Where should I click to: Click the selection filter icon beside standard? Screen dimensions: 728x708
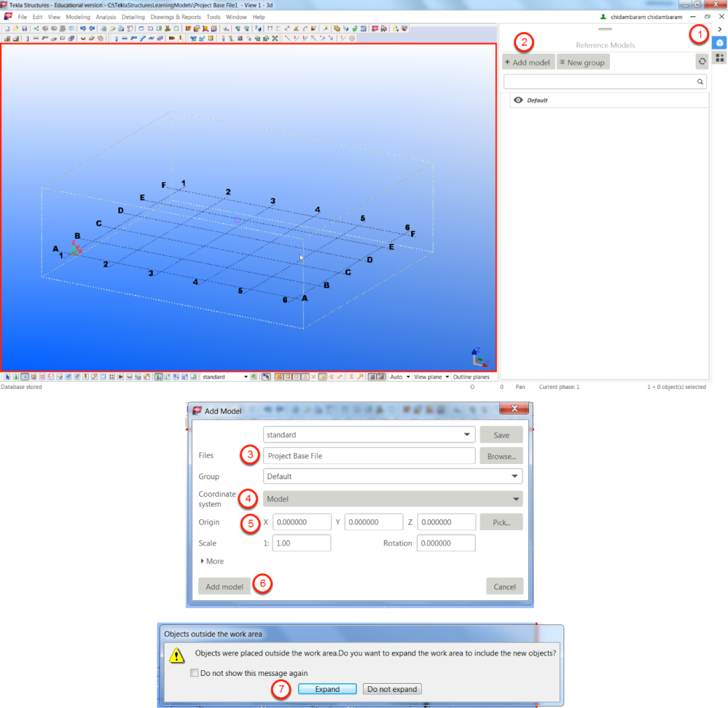point(254,377)
